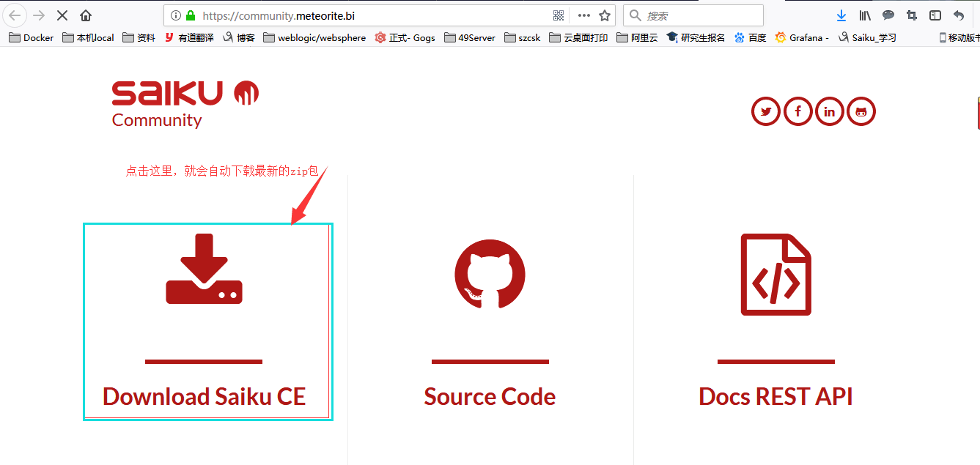The image size is (980, 465).
Task: Click the large GitHub Octocat icon
Action: [490, 275]
